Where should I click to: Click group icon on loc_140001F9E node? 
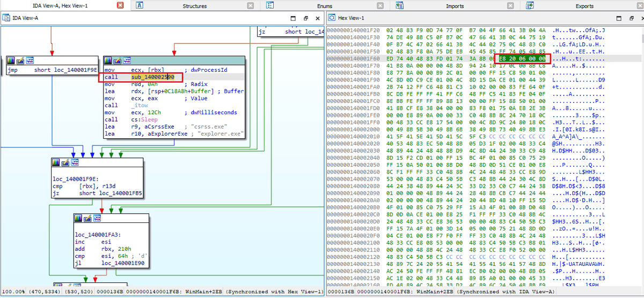(x=75, y=162)
